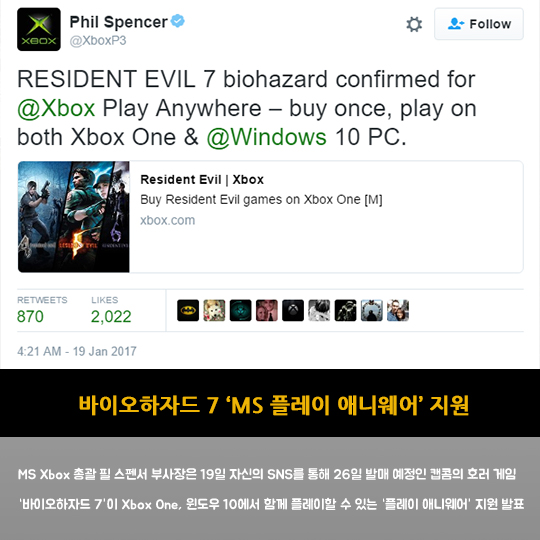This screenshot has height=540, width=540.
Task: Open the Resident Evil | Xbox card title
Action: [202, 180]
